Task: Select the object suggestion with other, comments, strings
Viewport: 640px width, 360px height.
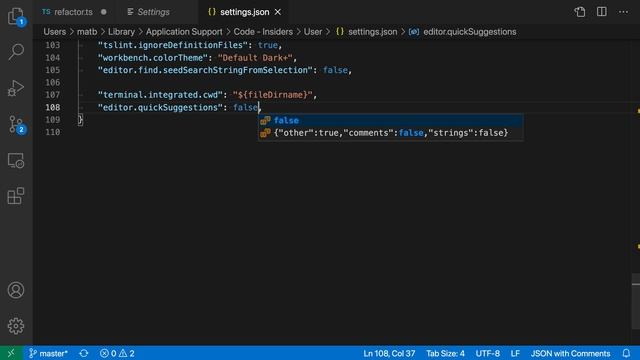Action: point(391,133)
